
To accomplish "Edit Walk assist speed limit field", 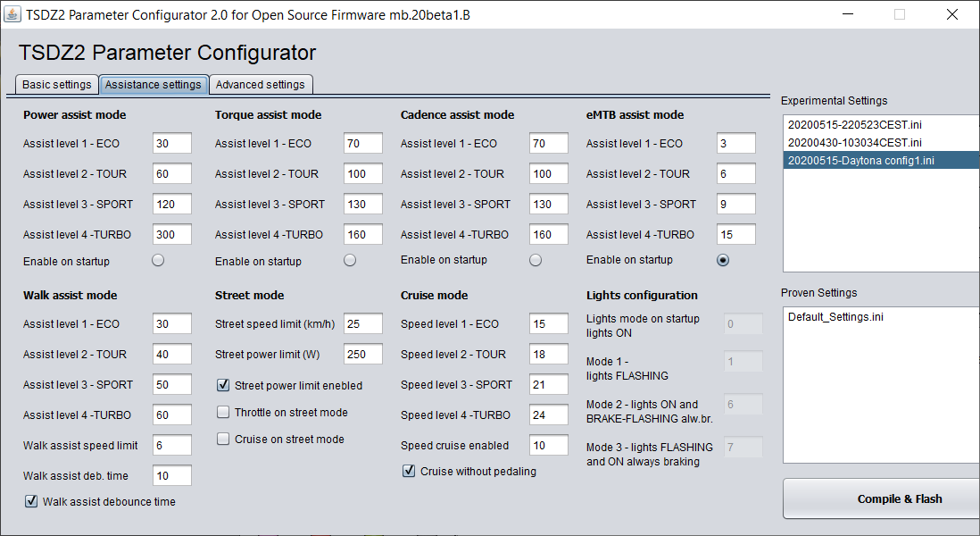I will click(x=172, y=445).
